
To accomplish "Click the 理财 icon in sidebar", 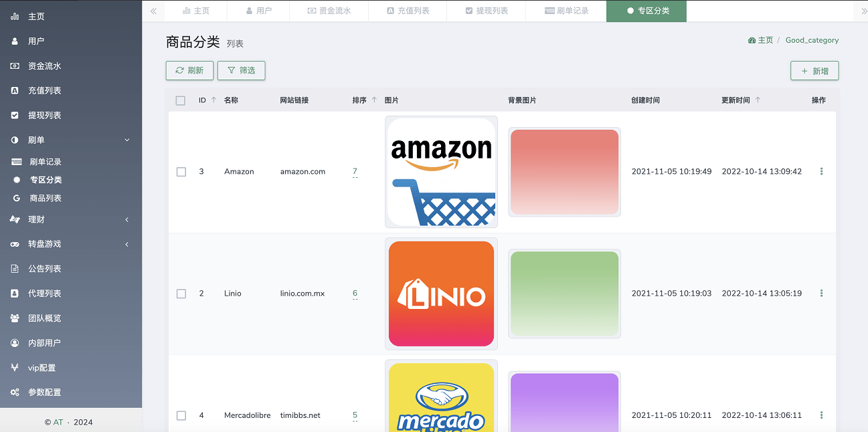I will [x=15, y=219].
